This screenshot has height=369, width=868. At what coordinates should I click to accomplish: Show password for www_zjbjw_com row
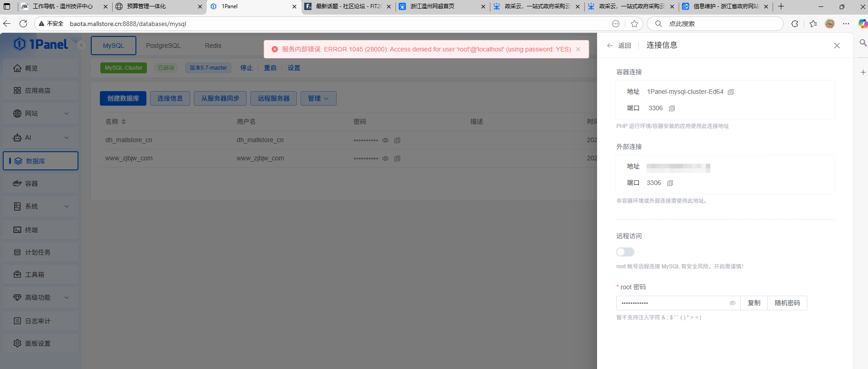click(385, 159)
